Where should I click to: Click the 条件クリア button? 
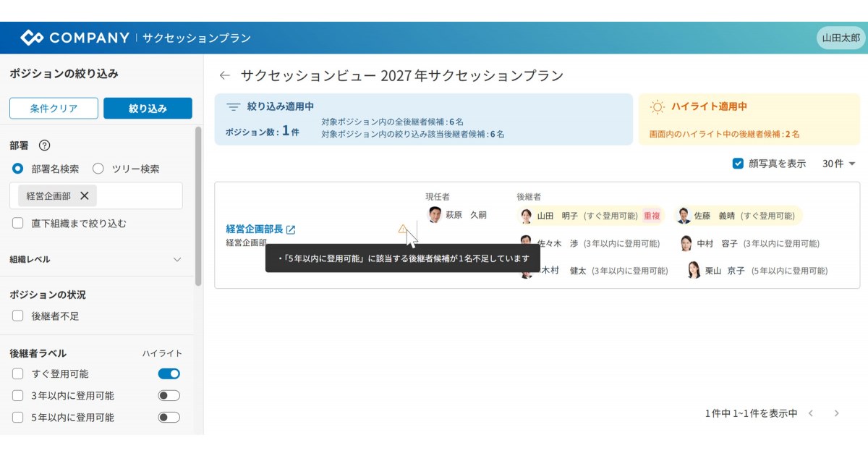coord(54,109)
